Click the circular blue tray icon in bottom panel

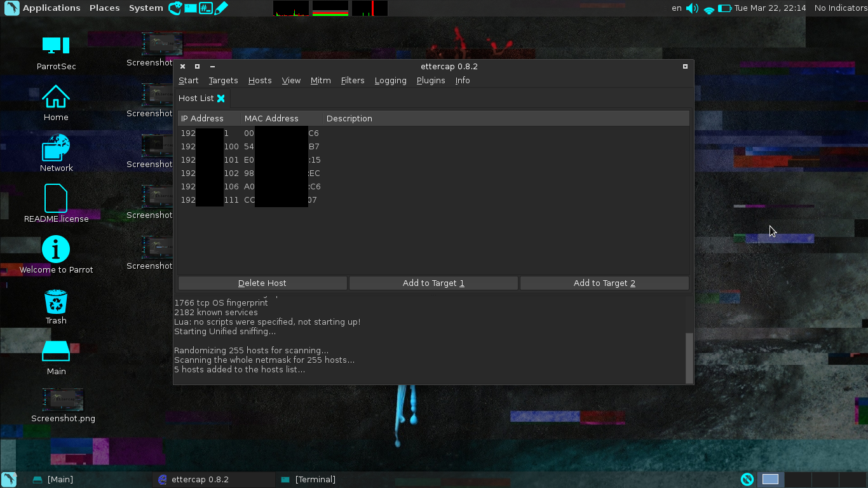point(747,480)
